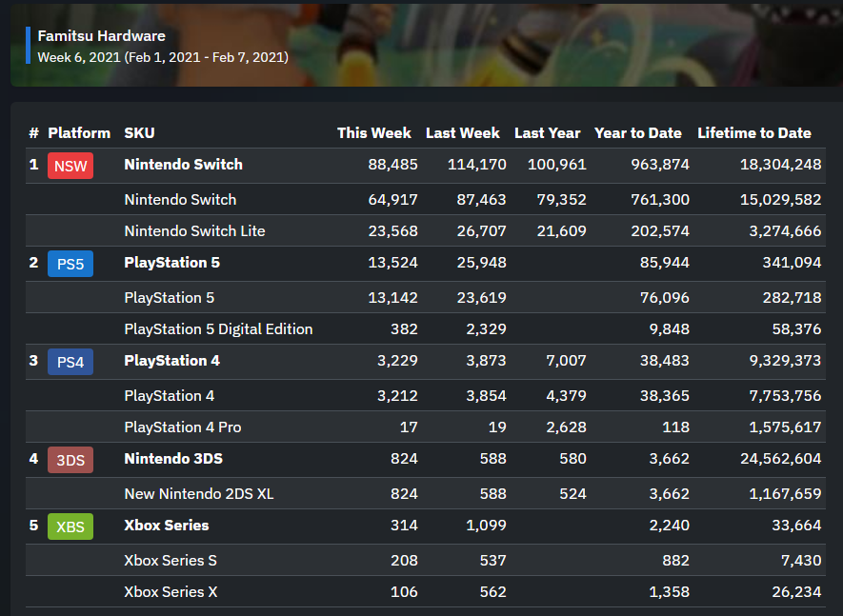Open the bold Nintendo Switch platform row
843x616 pixels.
pyautogui.click(x=425, y=165)
